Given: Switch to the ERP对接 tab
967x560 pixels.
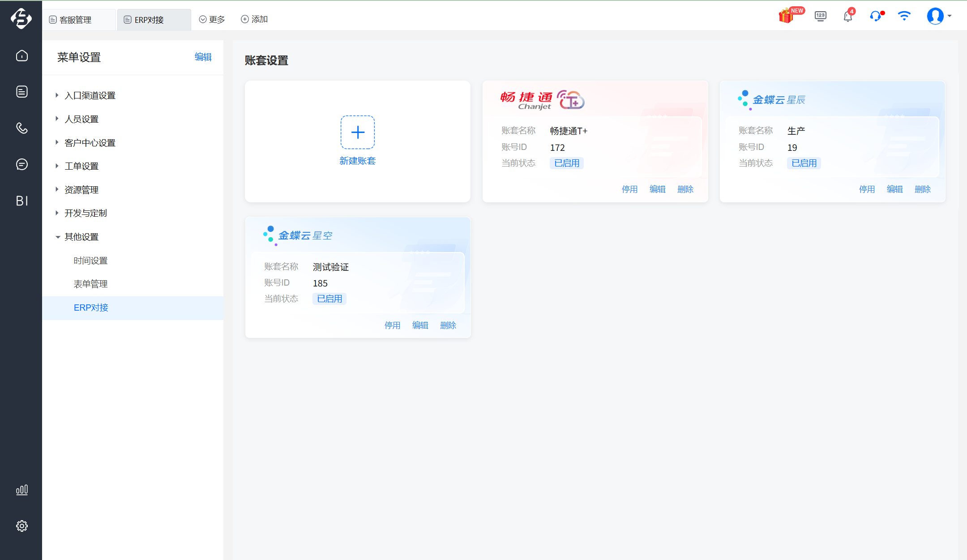Looking at the screenshot, I should [x=154, y=20].
